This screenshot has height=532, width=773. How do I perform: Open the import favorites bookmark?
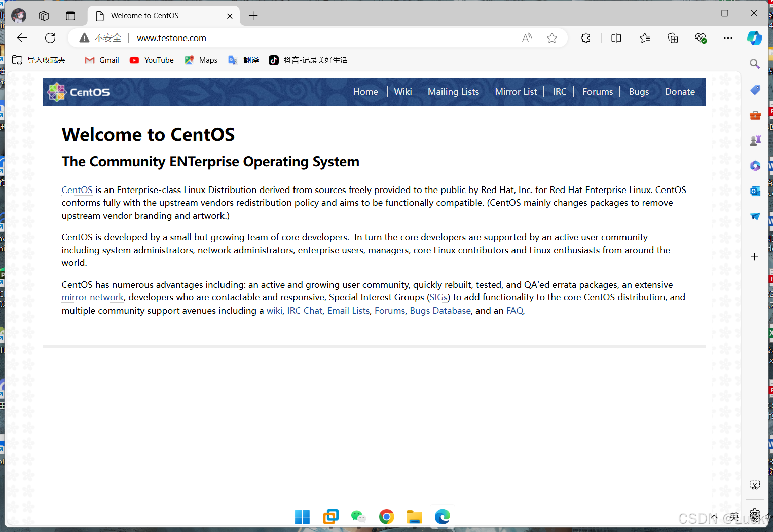point(39,60)
